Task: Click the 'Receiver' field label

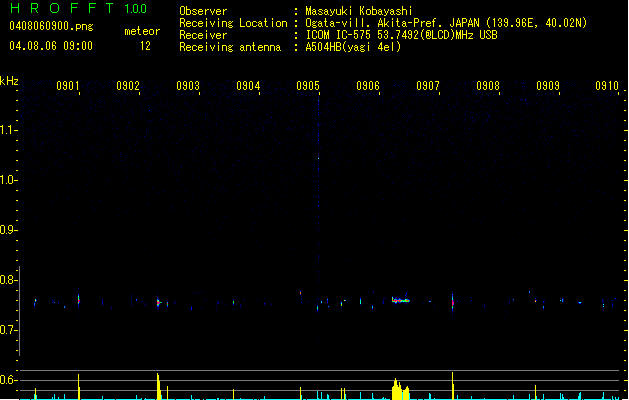Action: (203, 35)
